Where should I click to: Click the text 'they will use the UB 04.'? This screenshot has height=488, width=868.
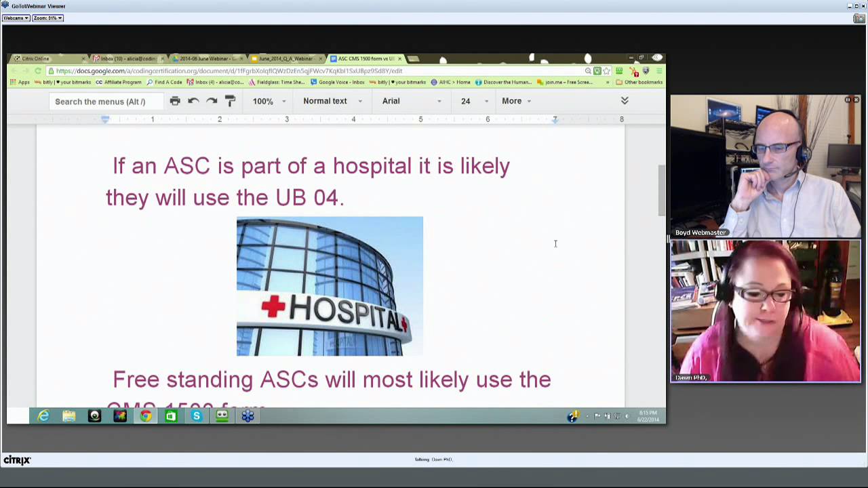(x=225, y=197)
